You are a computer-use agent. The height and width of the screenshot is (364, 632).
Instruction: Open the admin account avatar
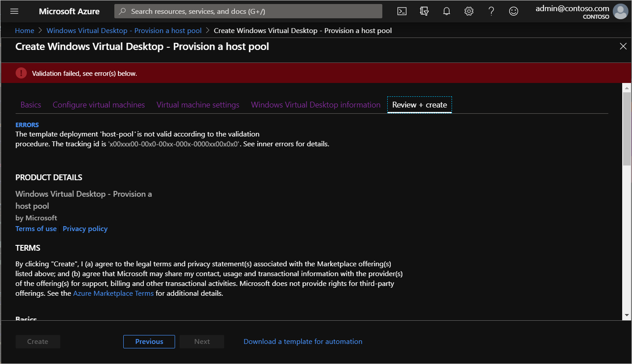[x=620, y=11]
